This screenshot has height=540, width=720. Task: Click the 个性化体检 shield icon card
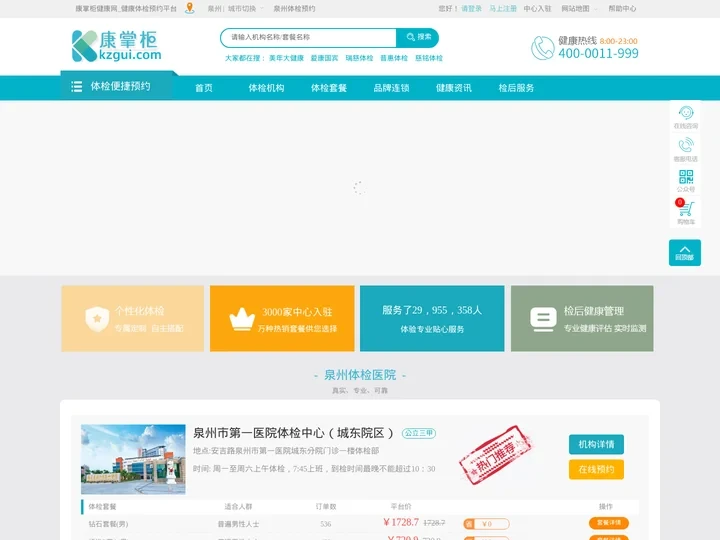(x=132, y=319)
